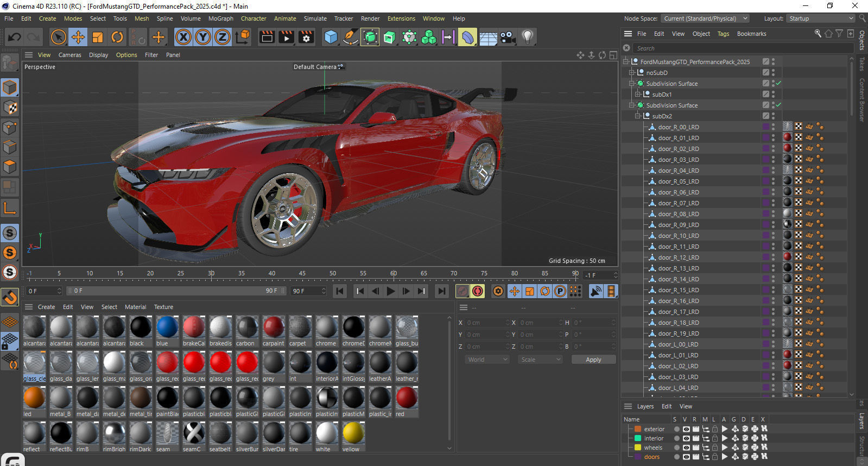Click the Light bulb object icon
The image size is (868, 466).
click(x=528, y=37)
